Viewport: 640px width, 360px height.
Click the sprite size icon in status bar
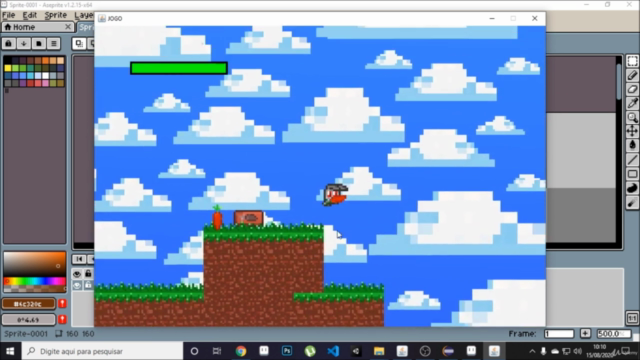59,334
